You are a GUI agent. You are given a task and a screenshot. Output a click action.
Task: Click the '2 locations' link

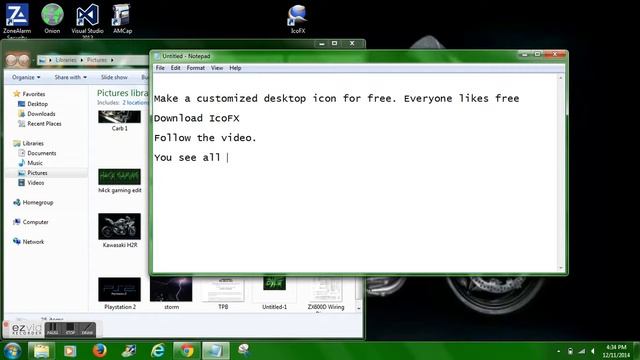coord(135,103)
